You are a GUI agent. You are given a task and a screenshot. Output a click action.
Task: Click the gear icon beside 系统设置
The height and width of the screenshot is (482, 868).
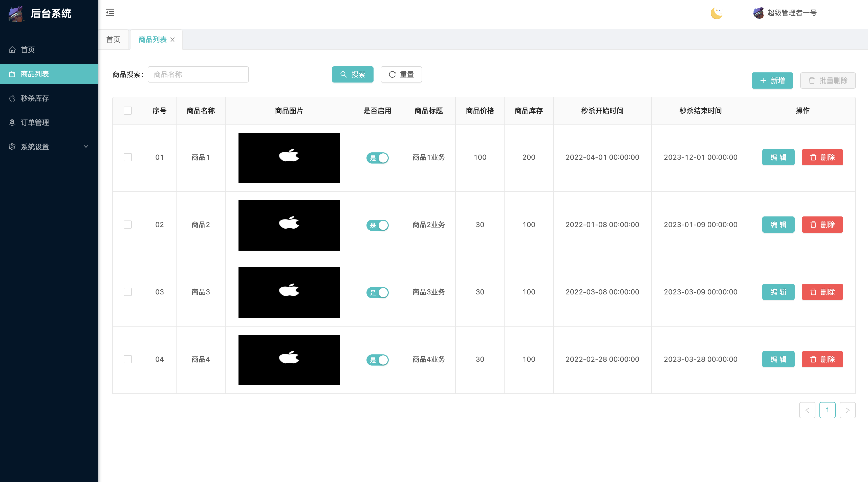pyautogui.click(x=12, y=147)
